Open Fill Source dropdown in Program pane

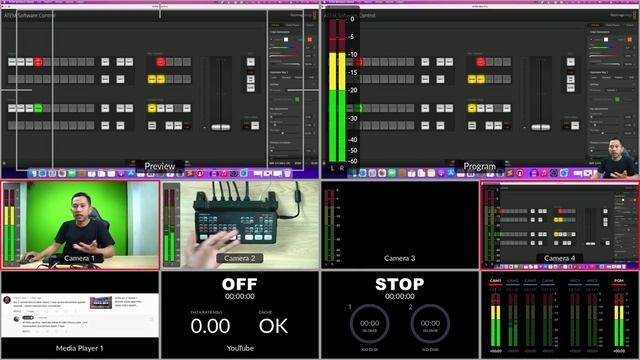click(x=620, y=90)
